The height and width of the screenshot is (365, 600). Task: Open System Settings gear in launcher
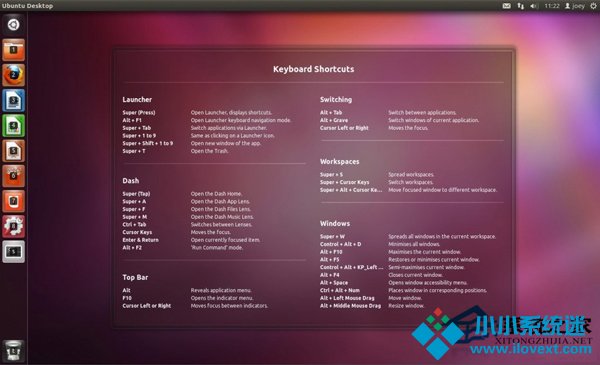click(x=13, y=226)
